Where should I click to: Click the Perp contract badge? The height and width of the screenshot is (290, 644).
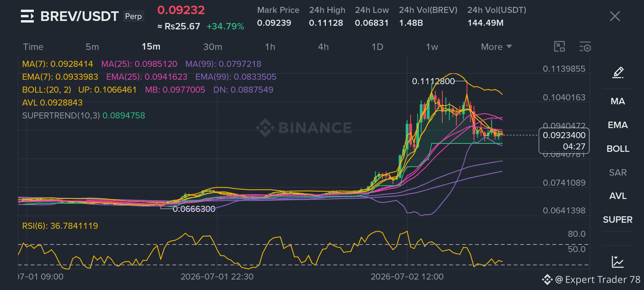point(133,16)
